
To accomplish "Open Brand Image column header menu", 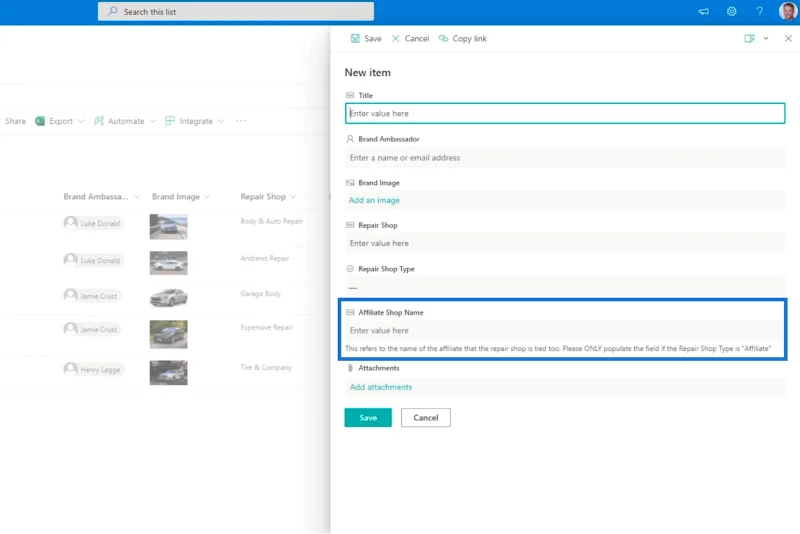I will [181, 196].
